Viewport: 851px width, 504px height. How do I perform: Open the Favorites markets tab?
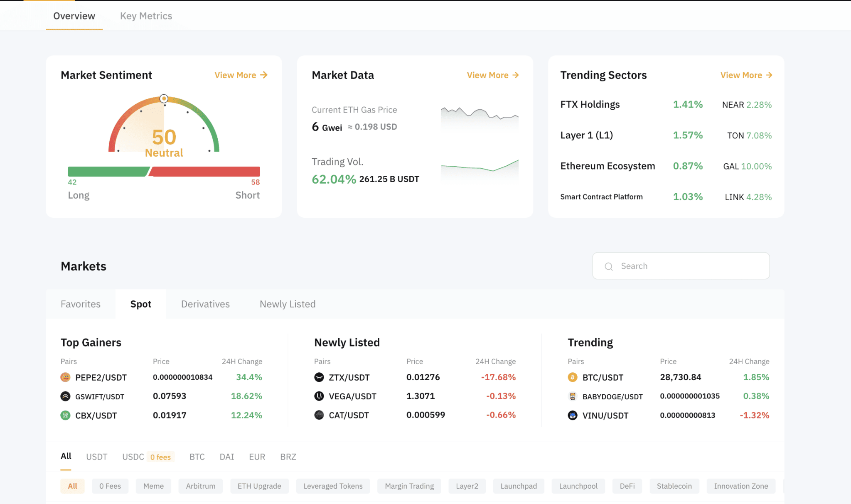point(81,304)
